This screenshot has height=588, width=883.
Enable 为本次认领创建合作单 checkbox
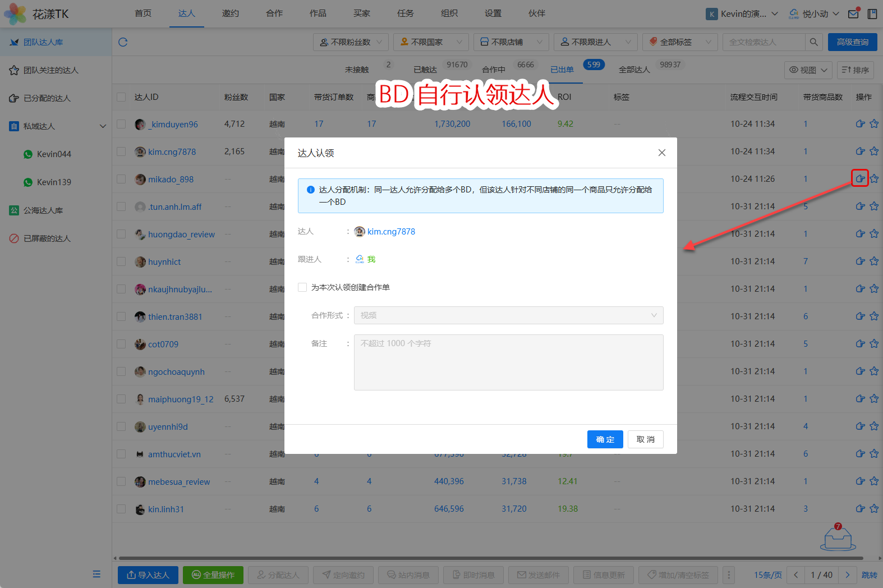[x=302, y=287]
